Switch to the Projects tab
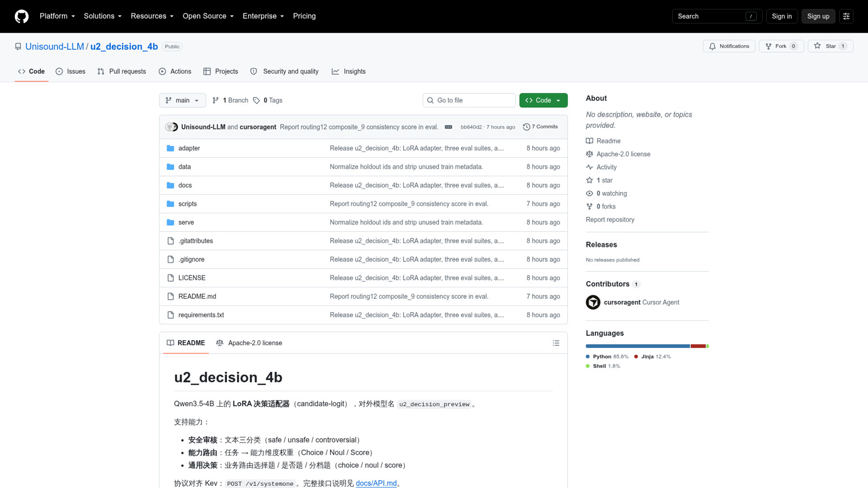The width and height of the screenshot is (868, 488). pos(220,71)
